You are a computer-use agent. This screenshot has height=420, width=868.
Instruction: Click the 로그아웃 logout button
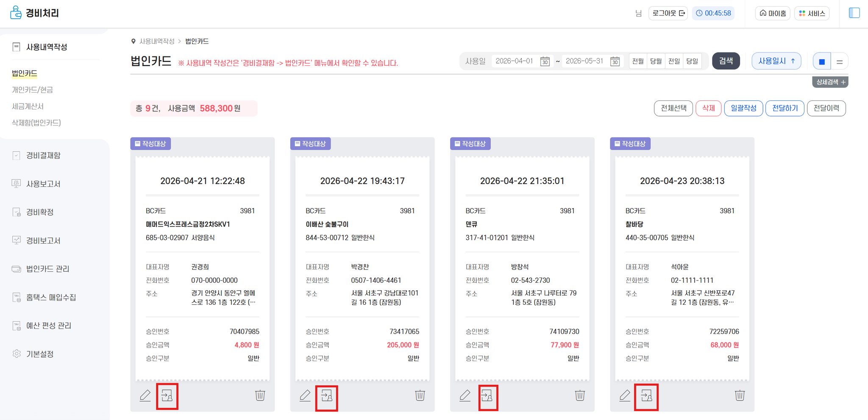pos(668,13)
